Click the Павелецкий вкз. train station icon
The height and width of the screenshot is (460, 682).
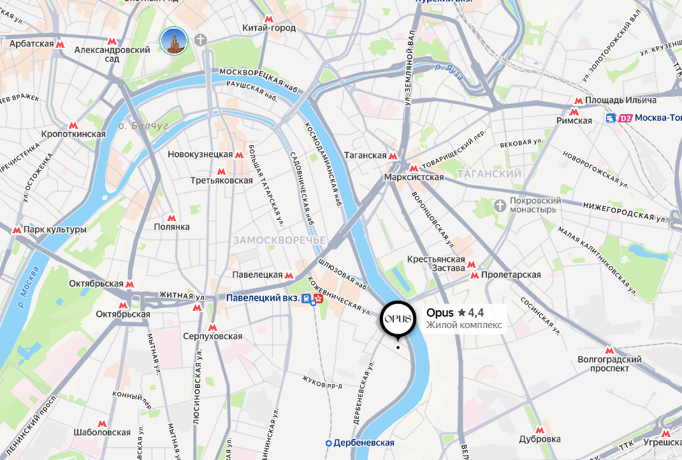pos(306,298)
